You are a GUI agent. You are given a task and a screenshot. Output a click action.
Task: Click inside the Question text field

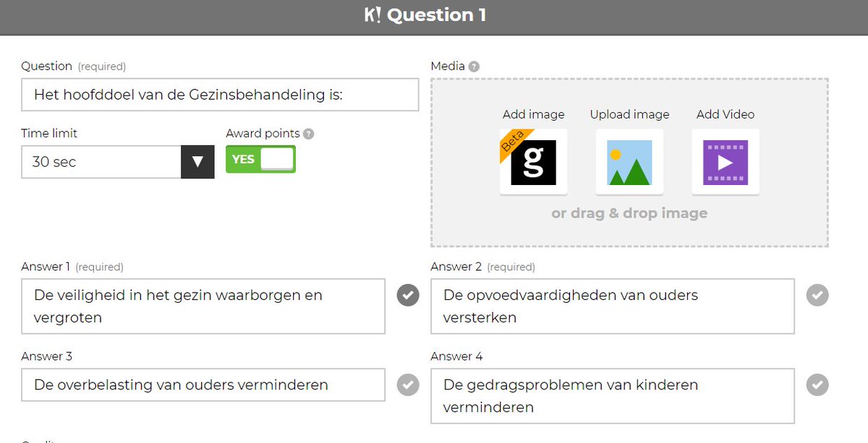[221, 94]
